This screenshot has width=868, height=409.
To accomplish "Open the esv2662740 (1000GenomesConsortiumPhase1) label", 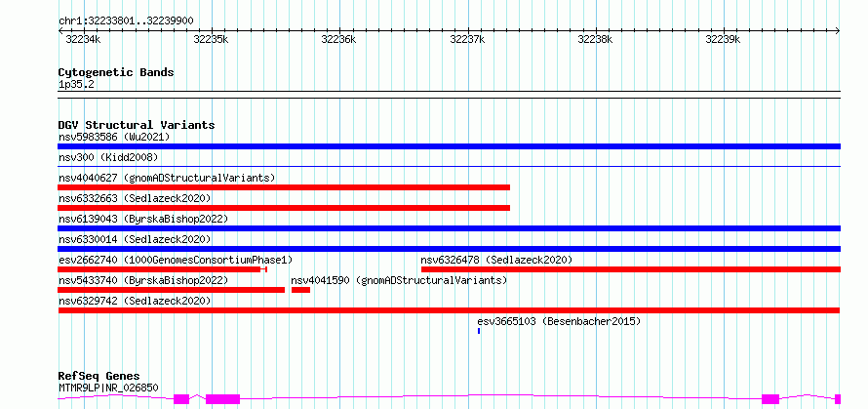I will 176,260.
